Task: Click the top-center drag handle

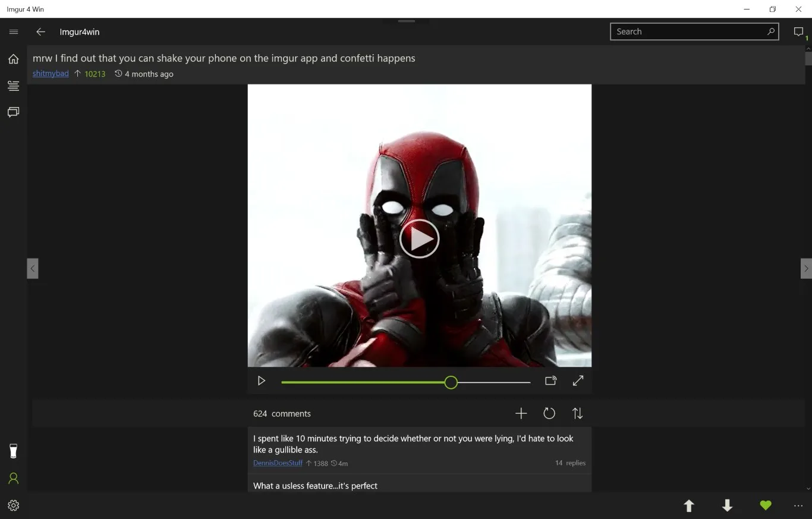Action: click(407, 21)
